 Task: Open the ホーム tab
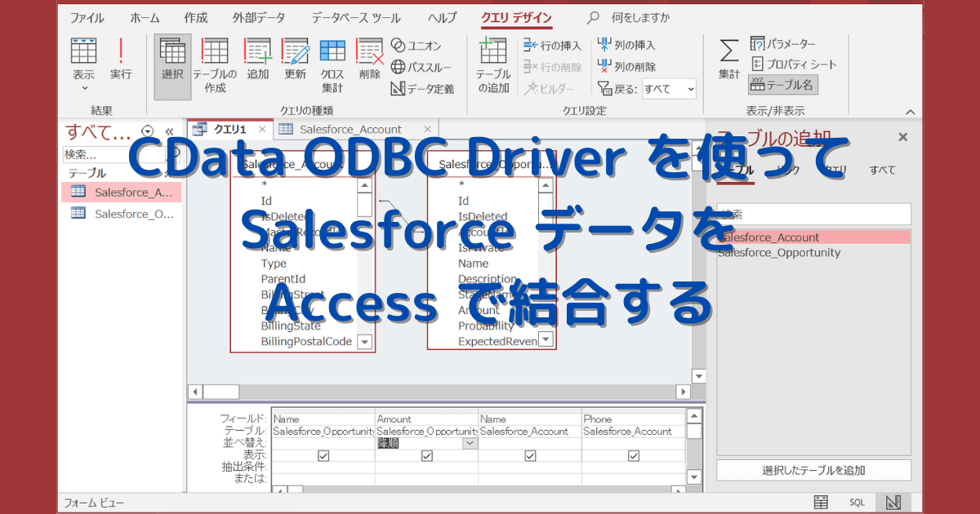pos(145,17)
